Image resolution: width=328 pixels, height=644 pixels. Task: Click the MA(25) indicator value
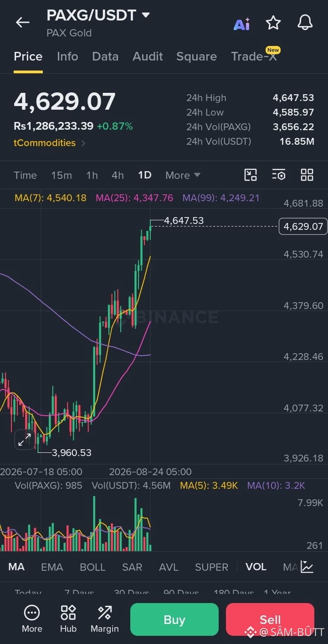(134, 198)
